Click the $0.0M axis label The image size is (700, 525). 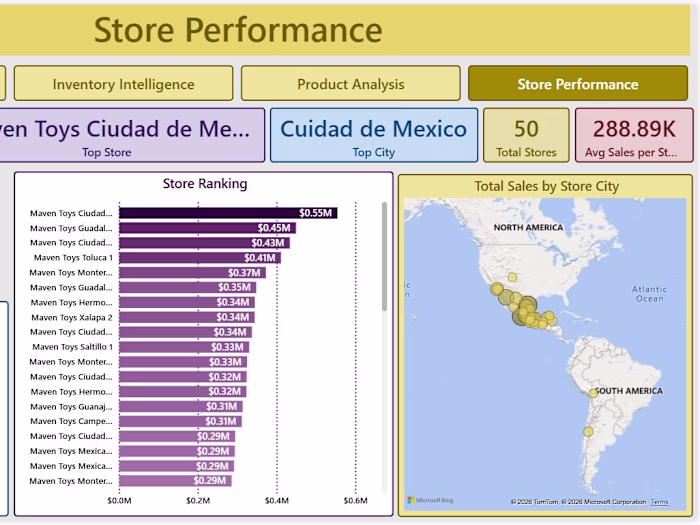coord(119,500)
